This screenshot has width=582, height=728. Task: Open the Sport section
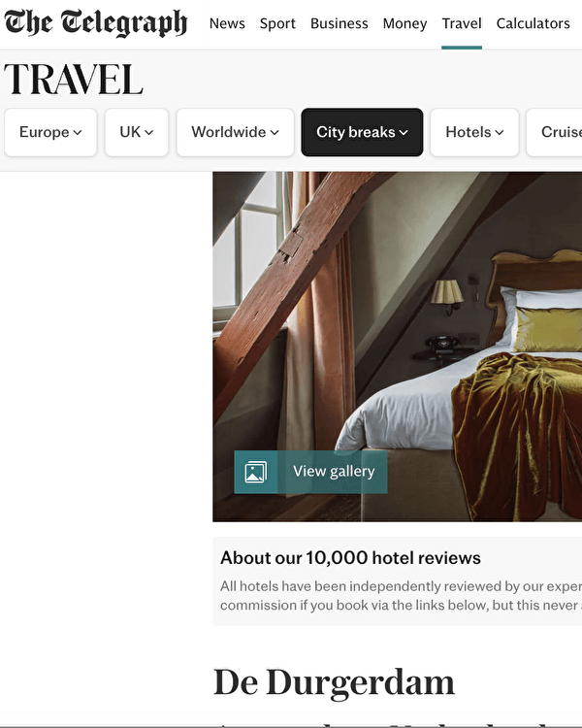pos(277,23)
